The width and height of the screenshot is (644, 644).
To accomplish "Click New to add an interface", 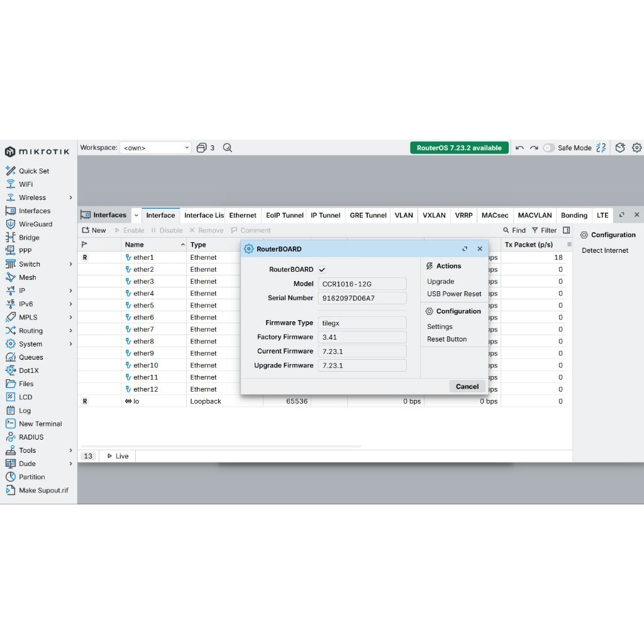I will point(94,230).
